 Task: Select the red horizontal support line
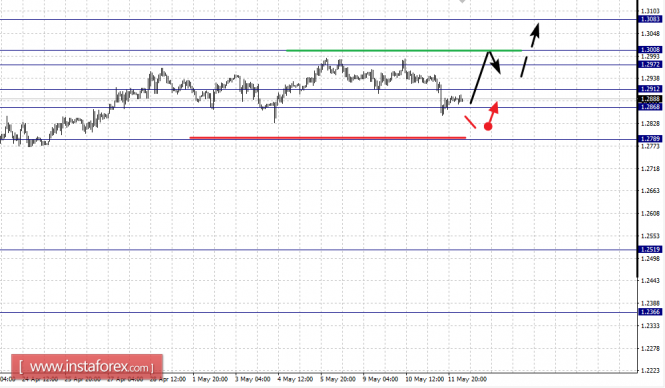[327, 138]
